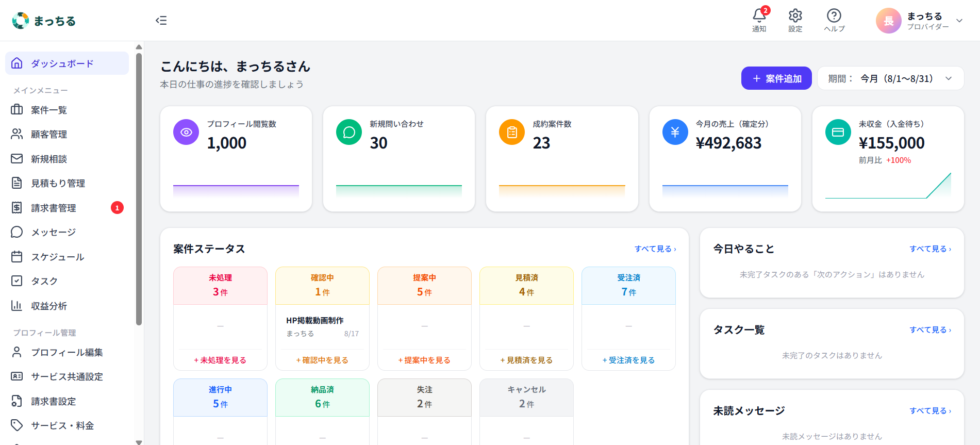This screenshot has width=980, height=445.
Task: Collapse the sidebar with the menu toggle icon
Action: (x=161, y=20)
